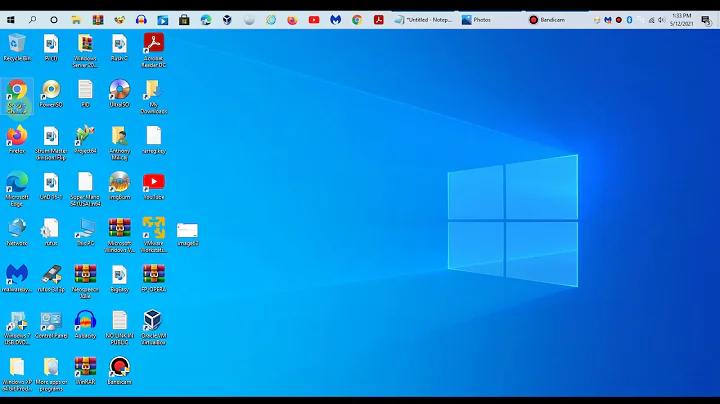Image resolution: width=720 pixels, height=404 pixels.
Task: Open the volume control in system tray
Action: coord(662,20)
